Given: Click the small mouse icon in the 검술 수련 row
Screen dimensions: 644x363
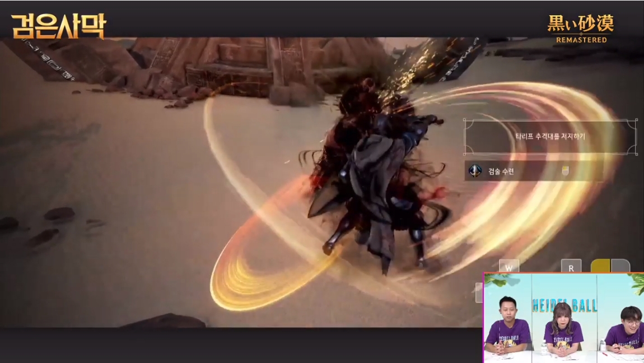Looking at the screenshot, I should pyautogui.click(x=566, y=171).
